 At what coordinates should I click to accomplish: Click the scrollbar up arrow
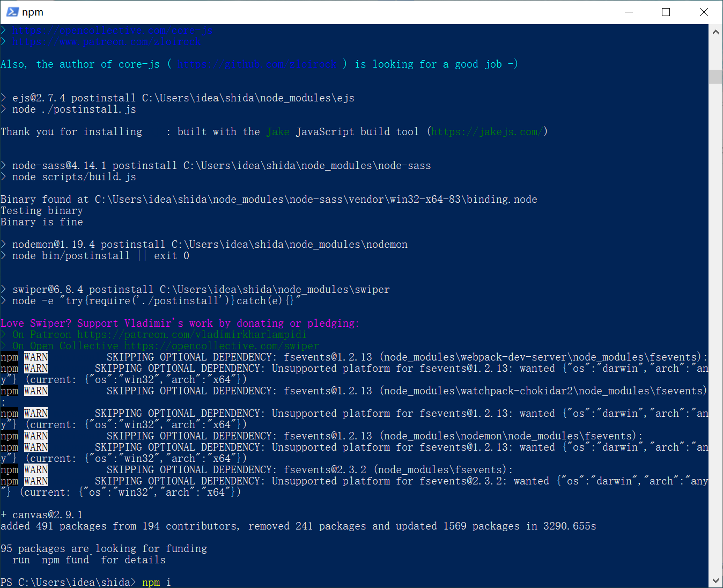click(715, 32)
